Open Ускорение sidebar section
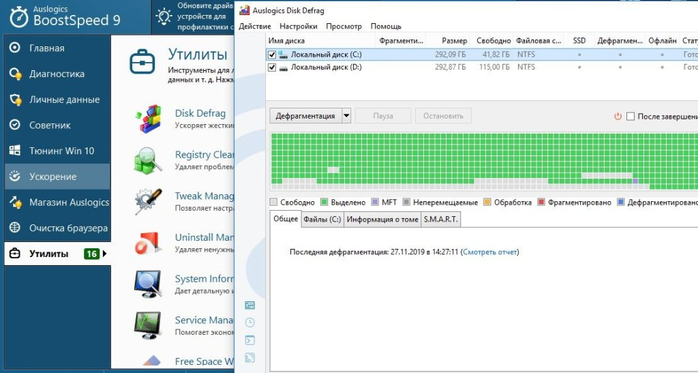 click(57, 177)
